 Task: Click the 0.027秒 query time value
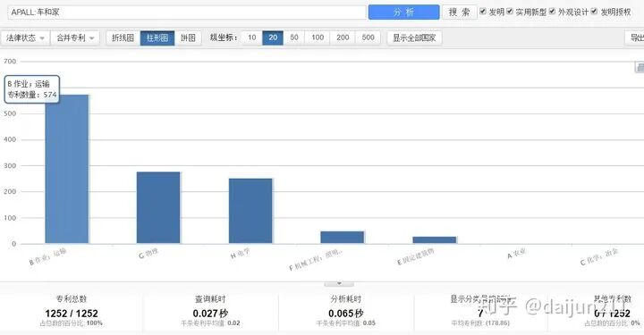210,314
